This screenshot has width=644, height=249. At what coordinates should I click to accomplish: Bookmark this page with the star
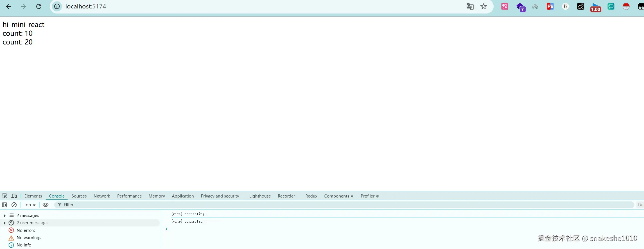(x=483, y=6)
